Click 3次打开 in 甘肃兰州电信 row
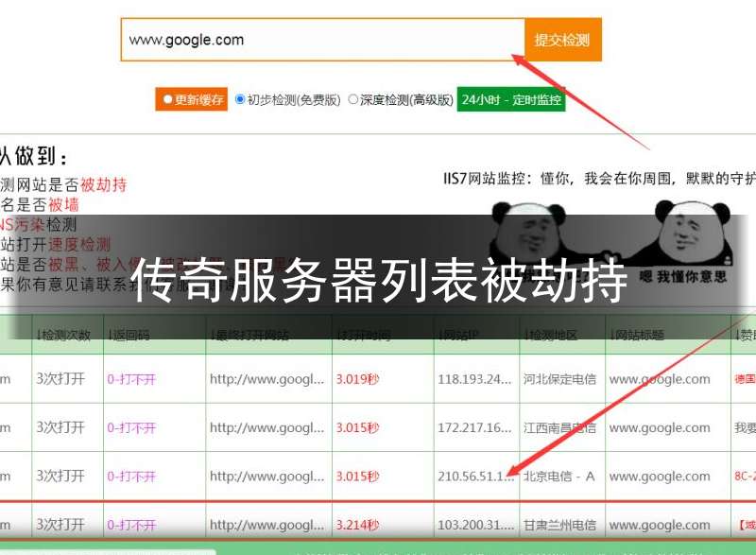This screenshot has width=756, height=555. coord(60,525)
